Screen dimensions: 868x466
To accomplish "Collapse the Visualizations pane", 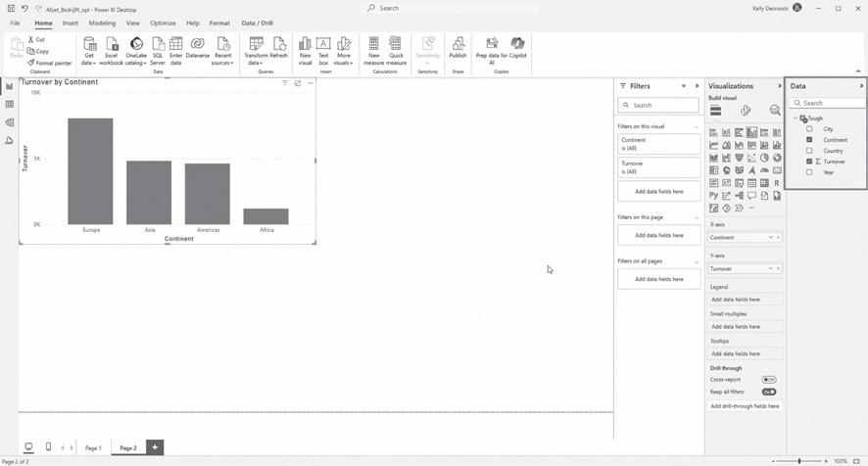I will click(780, 86).
